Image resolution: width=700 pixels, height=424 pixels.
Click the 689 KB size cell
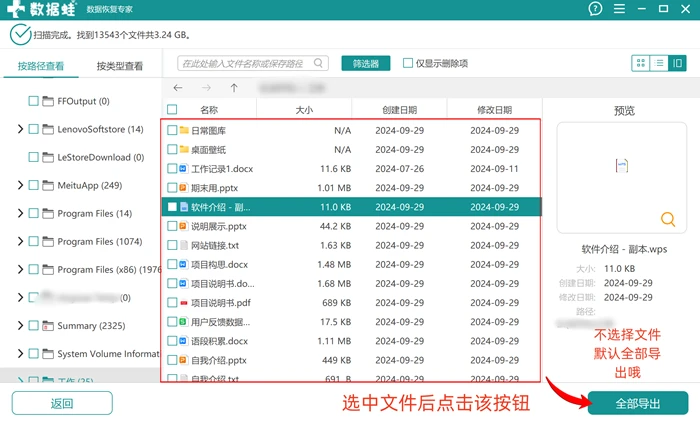337,303
